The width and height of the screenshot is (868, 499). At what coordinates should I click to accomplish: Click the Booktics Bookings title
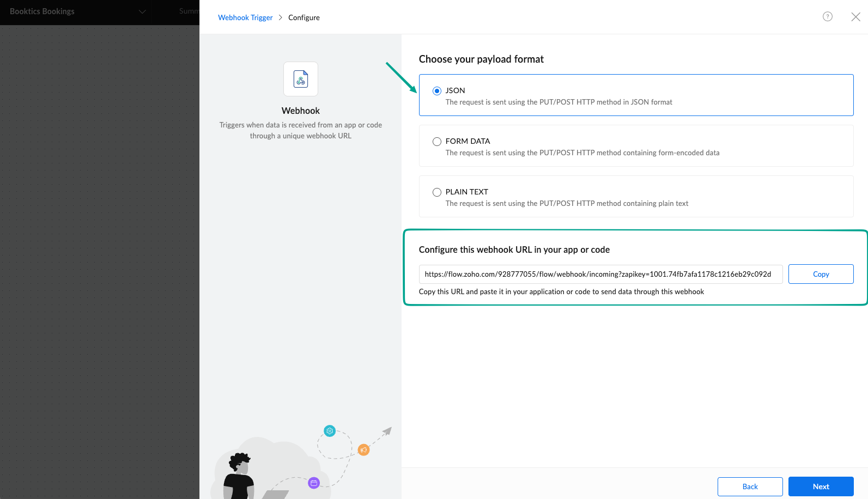coord(42,11)
